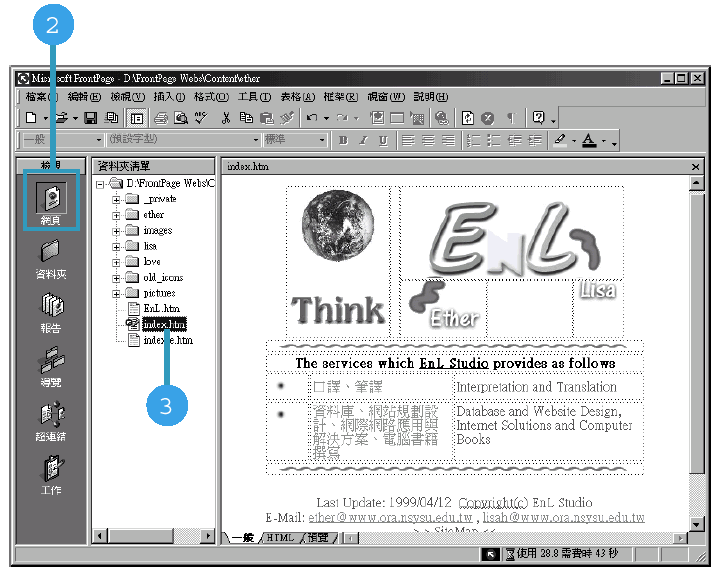This screenshot has height=572, width=718.
Task: Click the Stop toolbar icon
Action: click(488, 119)
